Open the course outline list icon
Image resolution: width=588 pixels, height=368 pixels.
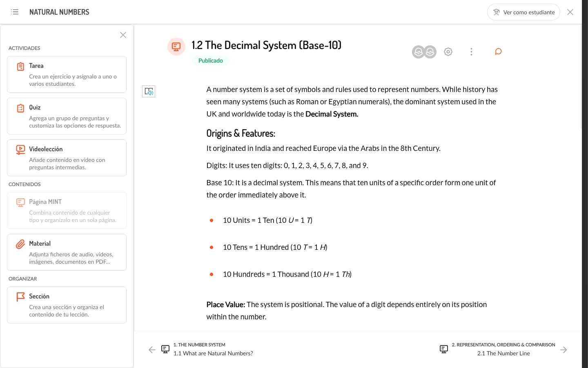pyautogui.click(x=15, y=12)
